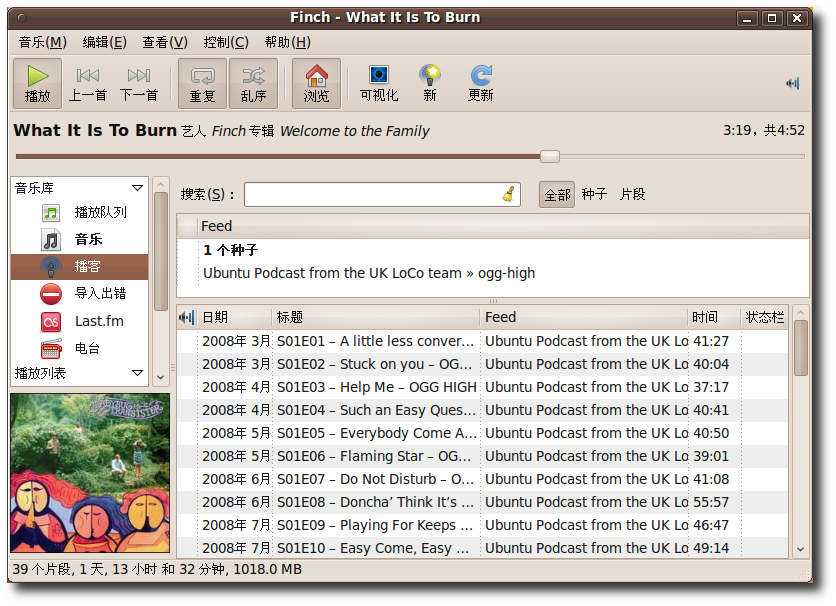Click the source list scroll-down arrow
This screenshot has width=836, height=606.
tap(160, 377)
